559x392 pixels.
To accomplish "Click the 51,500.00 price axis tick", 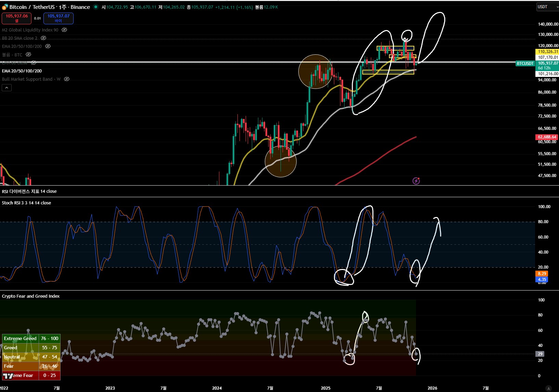I will click(547, 164).
